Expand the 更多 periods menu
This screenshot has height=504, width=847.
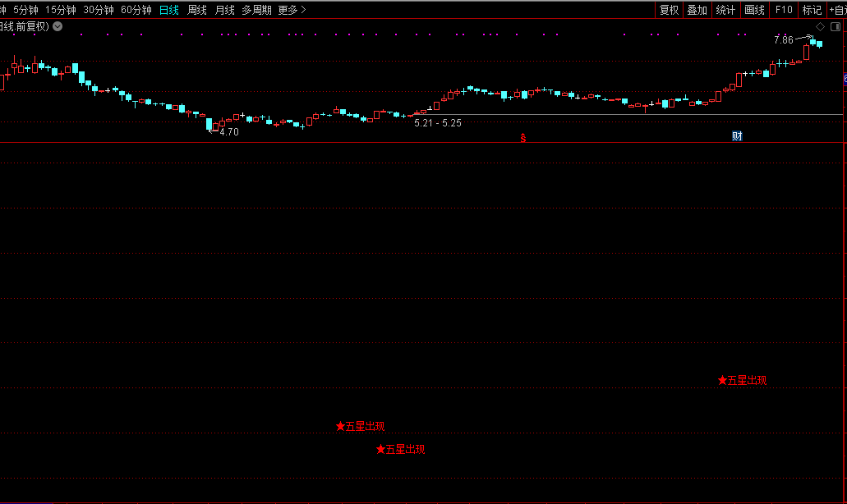[292, 10]
